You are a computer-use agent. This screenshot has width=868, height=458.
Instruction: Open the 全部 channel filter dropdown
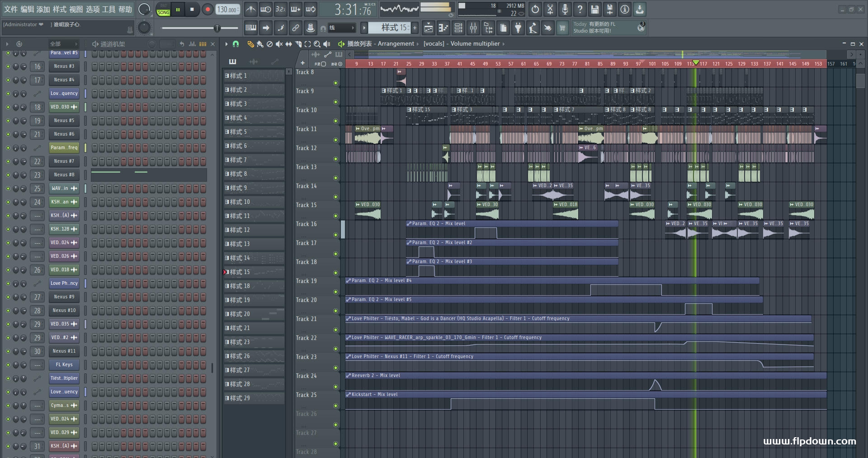64,44
